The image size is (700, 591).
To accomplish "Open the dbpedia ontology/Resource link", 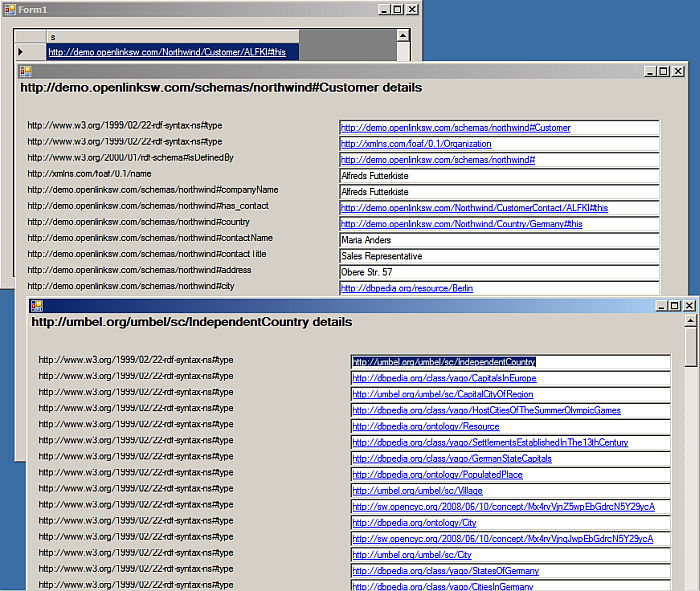I will click(x=426, y=426).
